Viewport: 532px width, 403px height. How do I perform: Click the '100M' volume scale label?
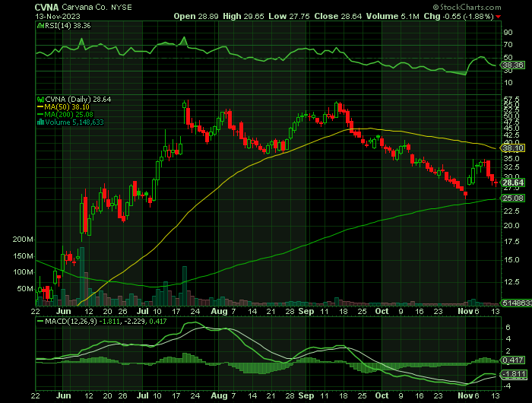tap(23, 272)
